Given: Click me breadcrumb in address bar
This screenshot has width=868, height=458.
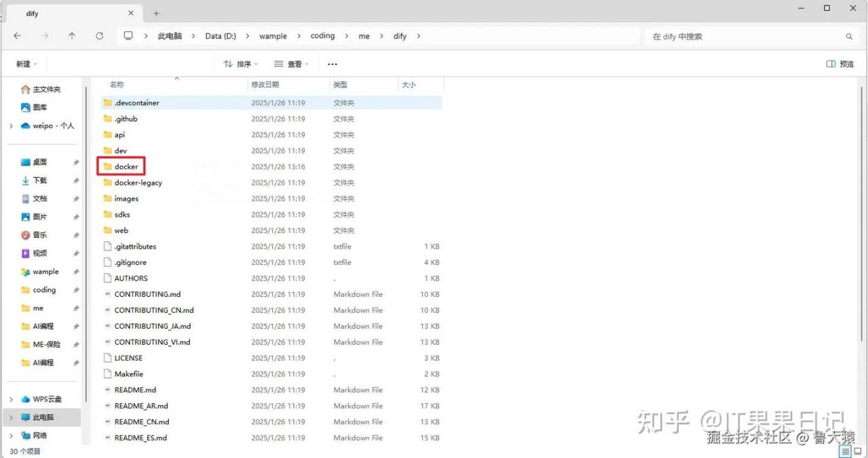Looking at the screenshot, I should pos(364,36).
